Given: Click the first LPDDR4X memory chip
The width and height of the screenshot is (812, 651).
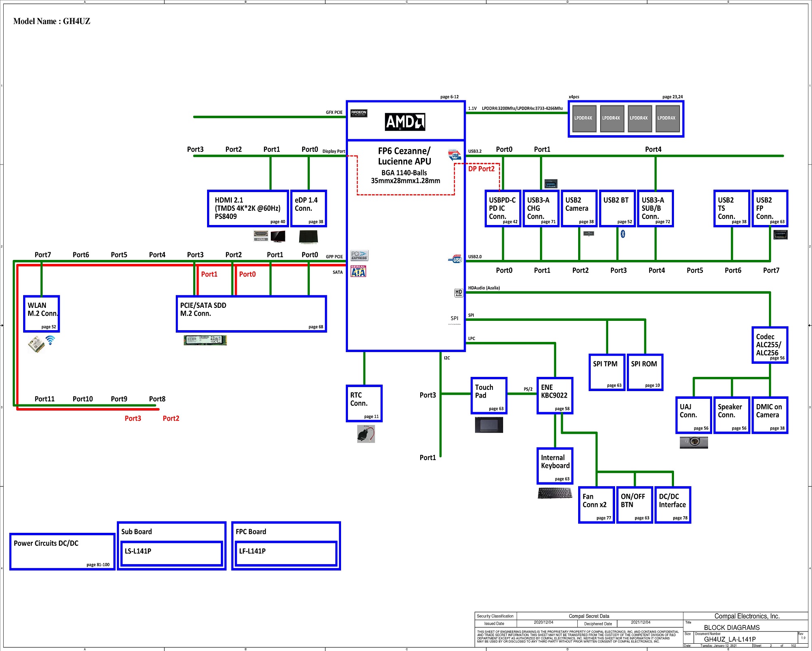Looking at the screenshot, I should pos(584,119).
